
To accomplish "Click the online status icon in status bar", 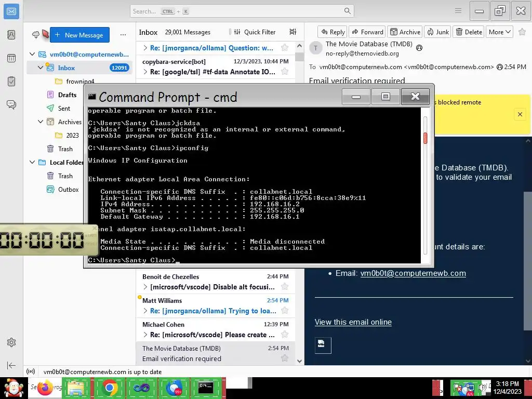I will coord(31,371).
